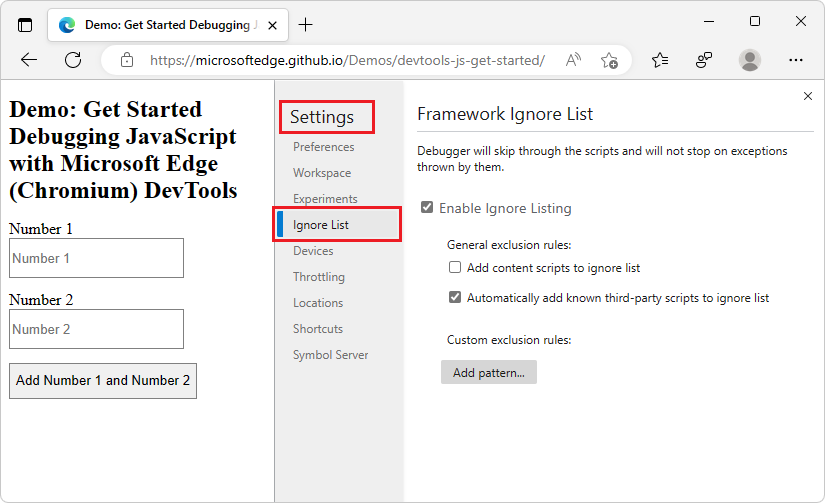
Task: Select the Throttling settings page
Action: click(319, 277)
